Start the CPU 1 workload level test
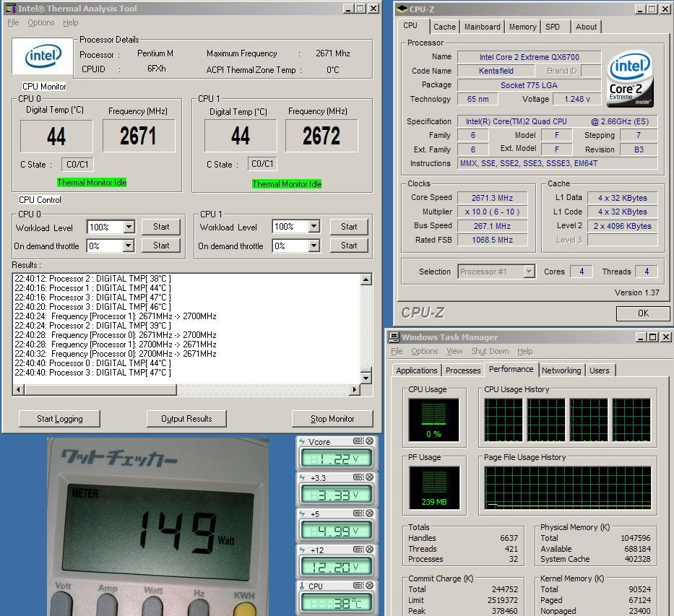 point(349,226)
